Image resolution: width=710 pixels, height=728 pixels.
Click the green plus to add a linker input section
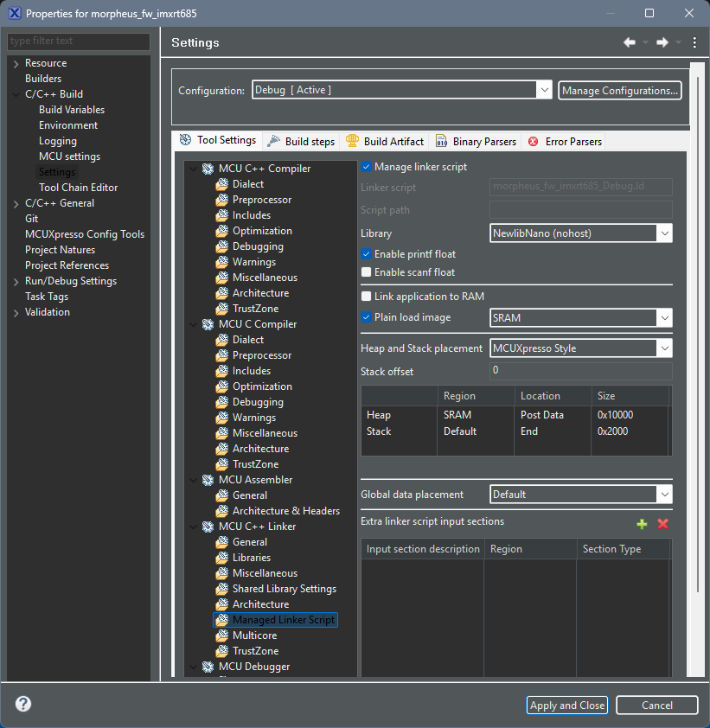(642, 524)
